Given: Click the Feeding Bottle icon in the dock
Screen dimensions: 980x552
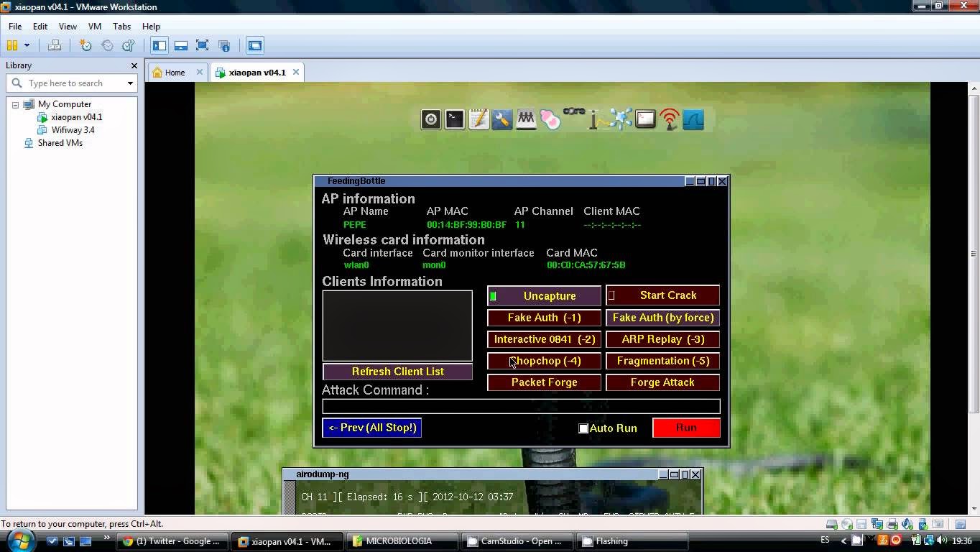Looking at the screenshot, I should [x=550, y=119].
